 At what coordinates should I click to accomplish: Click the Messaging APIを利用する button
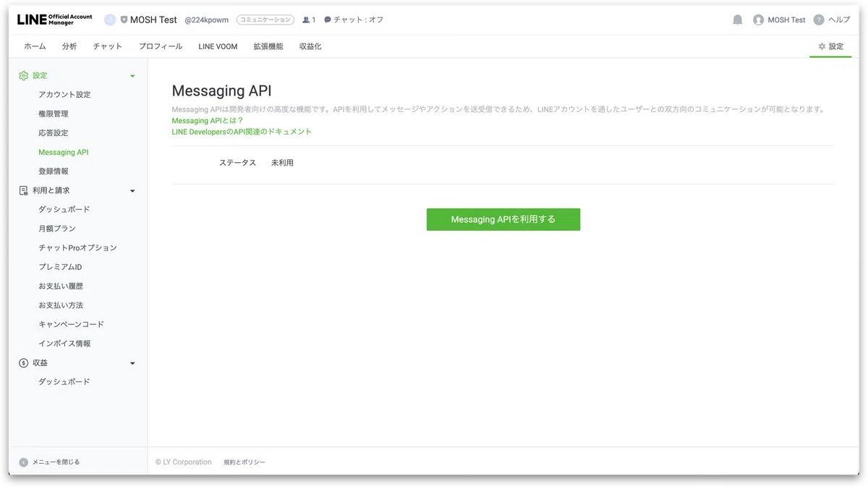pyautogui.click(x=503, y=219)
